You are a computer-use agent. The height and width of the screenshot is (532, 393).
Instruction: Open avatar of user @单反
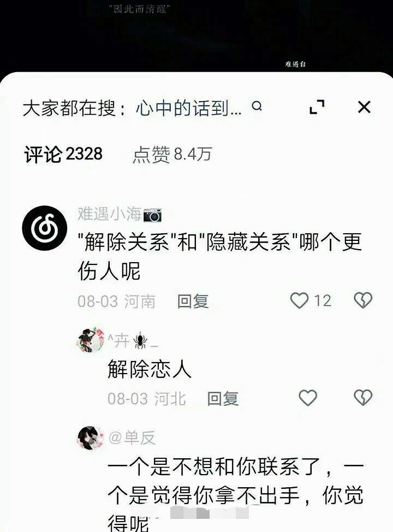tap(91, 438)
